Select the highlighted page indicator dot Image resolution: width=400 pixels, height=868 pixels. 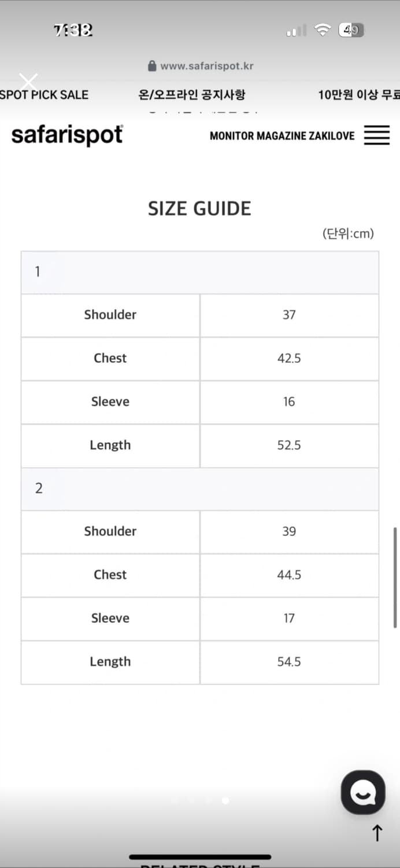pyautogui.click(x=225, y=801)
